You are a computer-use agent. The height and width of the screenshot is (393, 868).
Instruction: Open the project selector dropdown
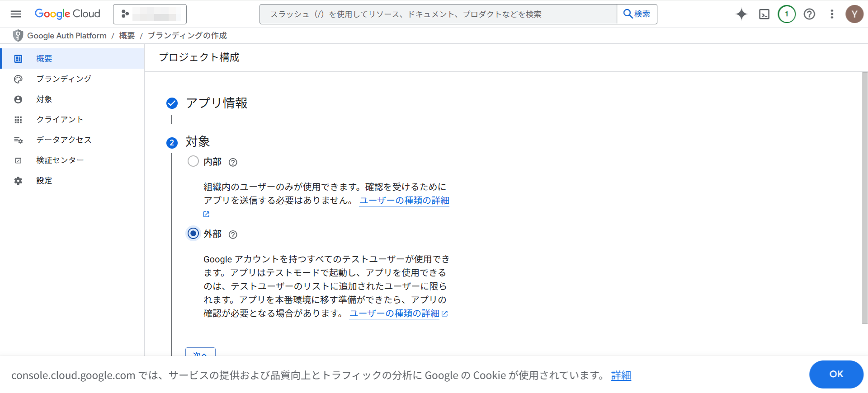coord(150,14)
